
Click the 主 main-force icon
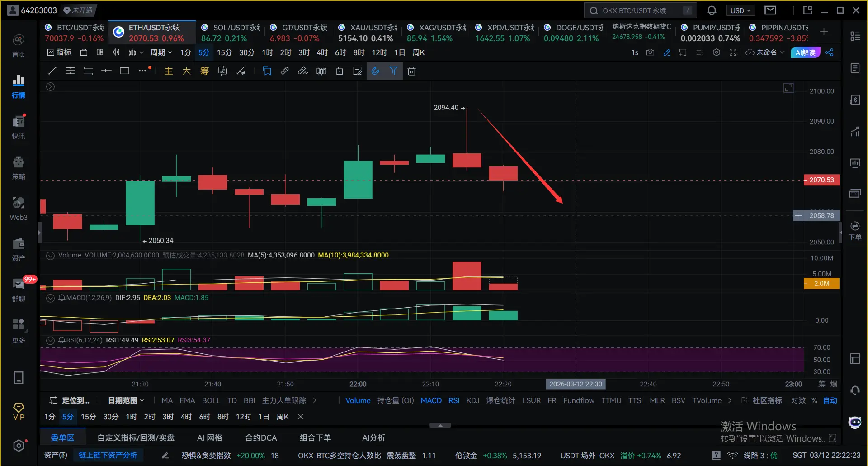click(x=168, y=71)
